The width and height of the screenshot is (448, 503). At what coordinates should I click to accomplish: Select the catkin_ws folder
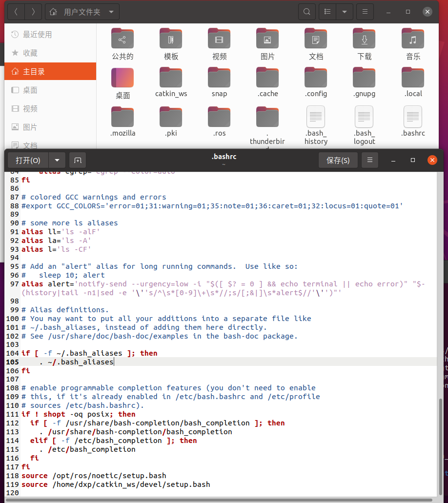click(x=171, y=78)
